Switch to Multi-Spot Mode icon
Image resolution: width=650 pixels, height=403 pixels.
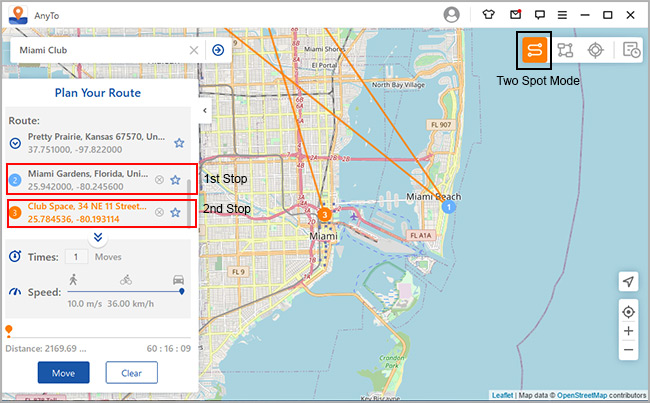(565, 50)
